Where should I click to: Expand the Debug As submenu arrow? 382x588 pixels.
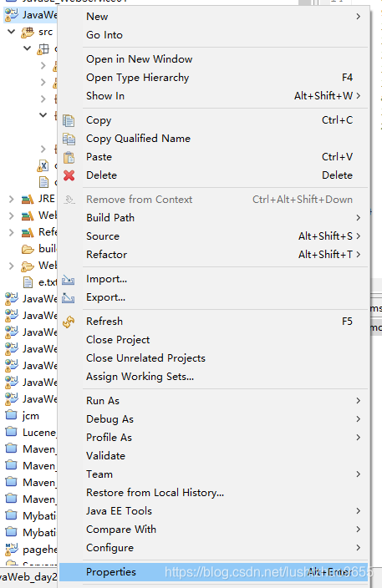[x=359, y=419]
